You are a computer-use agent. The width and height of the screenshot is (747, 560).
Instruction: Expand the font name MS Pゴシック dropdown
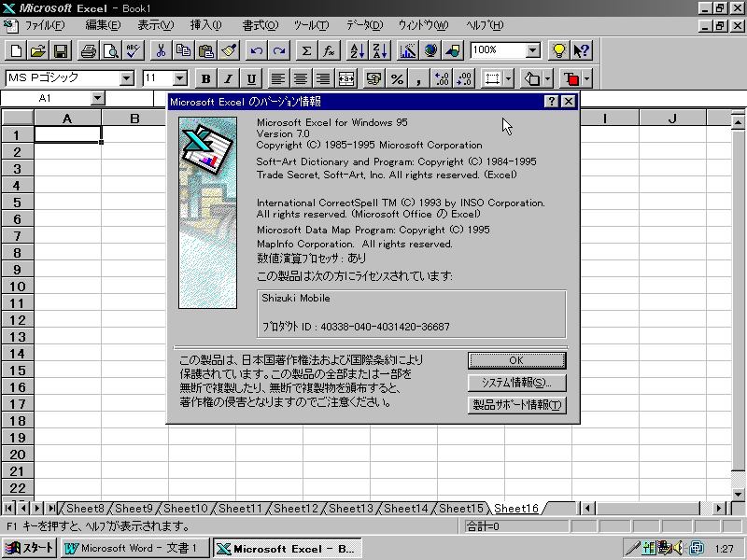(127, 78)
